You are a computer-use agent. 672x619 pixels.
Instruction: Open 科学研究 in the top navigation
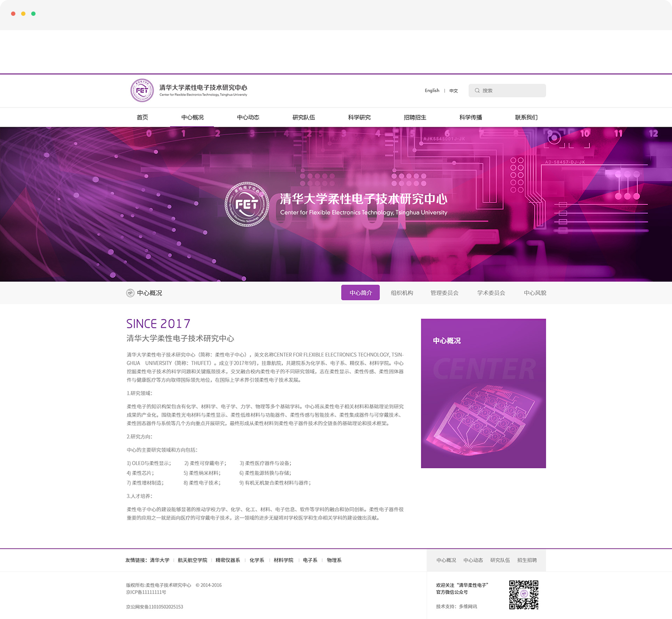pos(360,118)
